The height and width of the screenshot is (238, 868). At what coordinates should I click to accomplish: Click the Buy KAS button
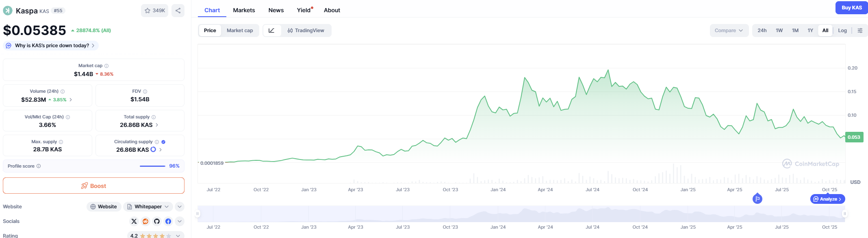(851, 8)
